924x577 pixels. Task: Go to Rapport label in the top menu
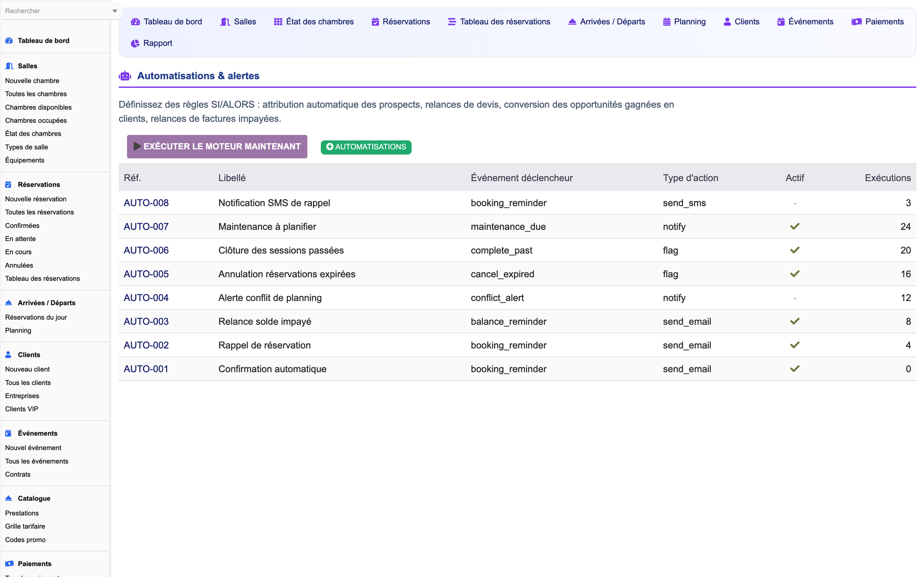pyautogui.click(x=158, y=43)
